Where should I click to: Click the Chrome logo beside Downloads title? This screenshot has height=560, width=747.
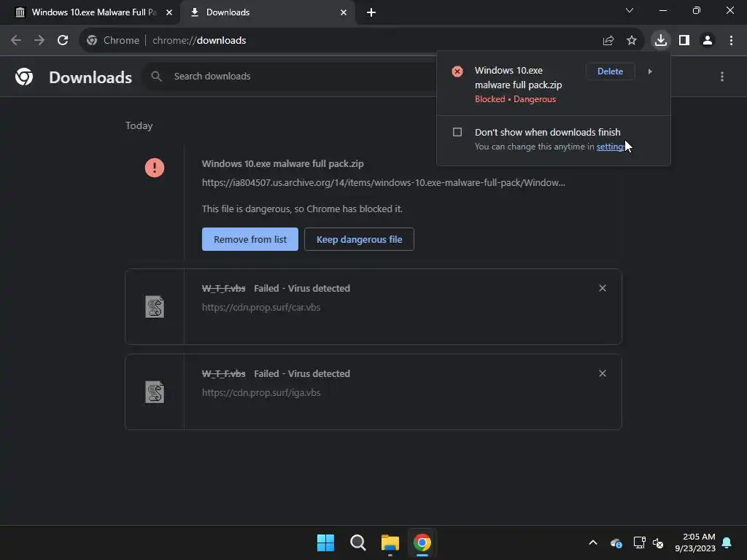click(x=24, y=77)
